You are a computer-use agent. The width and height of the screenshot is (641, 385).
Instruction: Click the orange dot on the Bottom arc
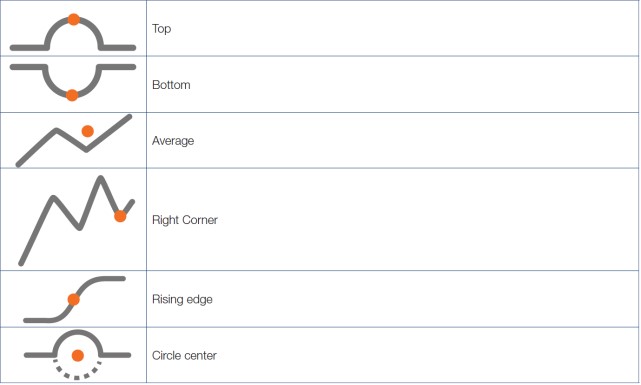coord(72,95)
